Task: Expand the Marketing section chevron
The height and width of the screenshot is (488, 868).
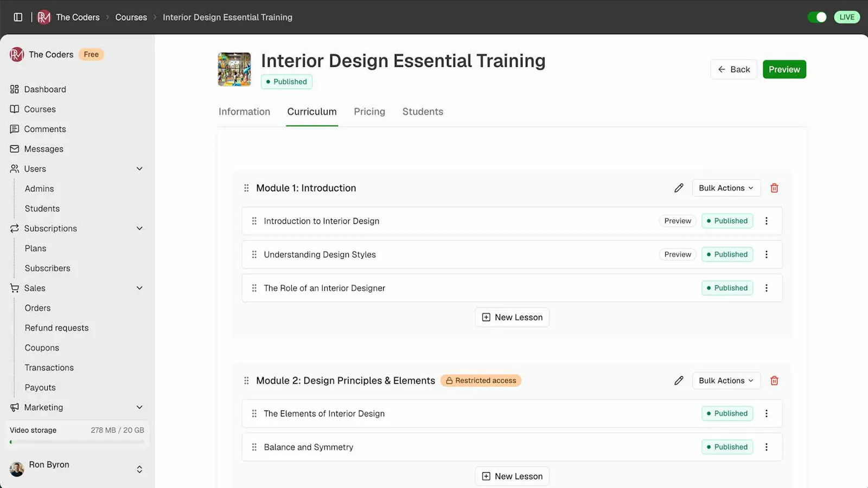Action: 139,407
